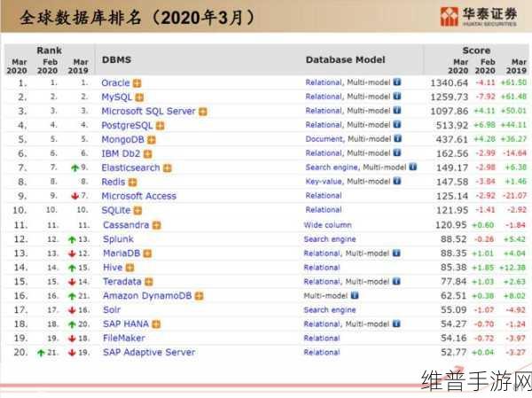Click Relational model in SQLite row
The height and width of the screenshot is (398, 532).
click(x=324, y=210)
